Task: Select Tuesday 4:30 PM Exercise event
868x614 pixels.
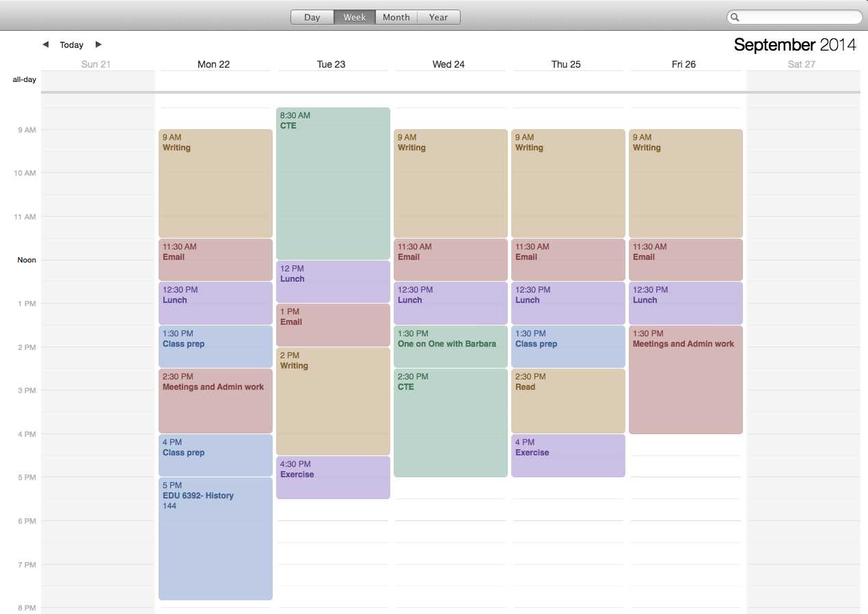Action: coord(333,477)
